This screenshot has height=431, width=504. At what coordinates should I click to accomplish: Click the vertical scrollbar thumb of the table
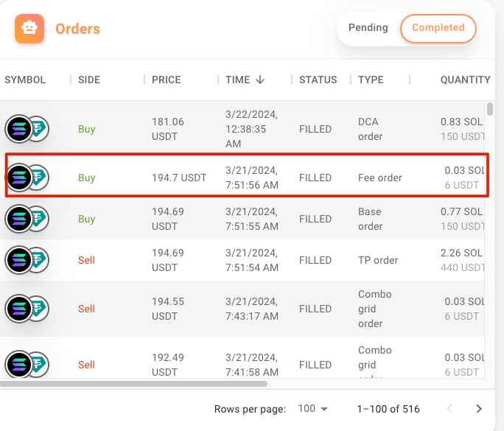[490, 110]
